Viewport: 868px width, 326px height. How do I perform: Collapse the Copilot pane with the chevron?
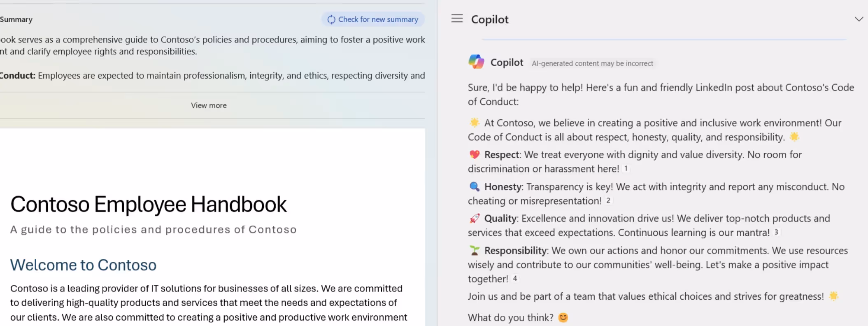coord(859,19)
